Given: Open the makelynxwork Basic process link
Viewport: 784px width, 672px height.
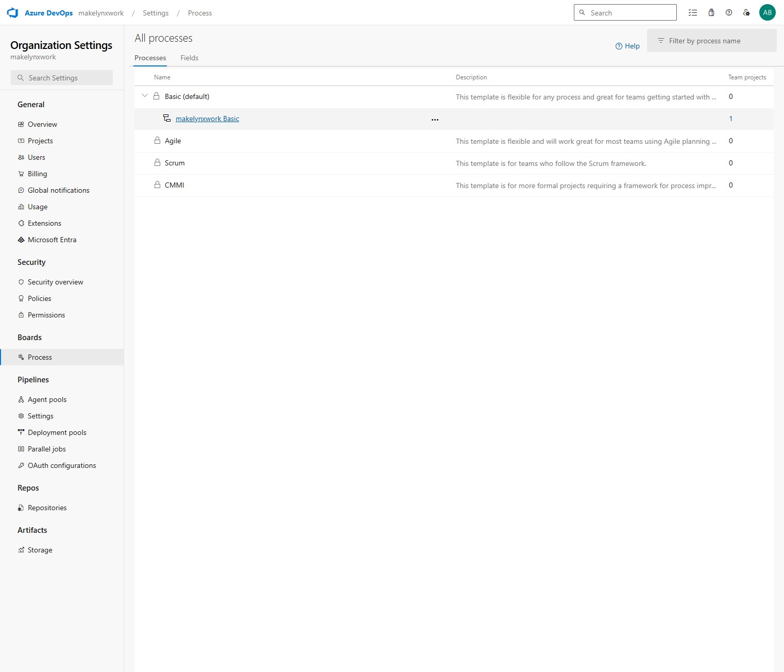Looking at the screenshot, I should coord(207,119).
